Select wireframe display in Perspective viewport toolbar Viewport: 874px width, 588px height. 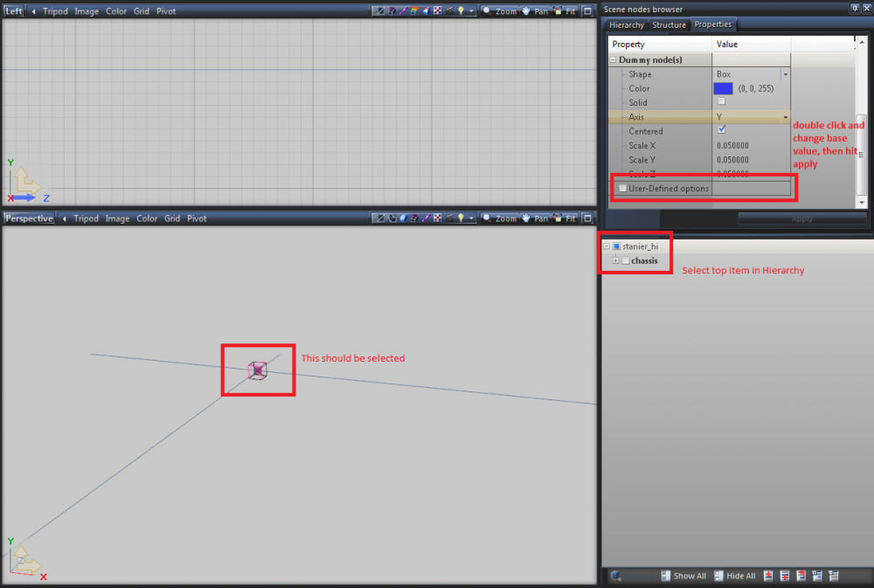coord(380,218)
